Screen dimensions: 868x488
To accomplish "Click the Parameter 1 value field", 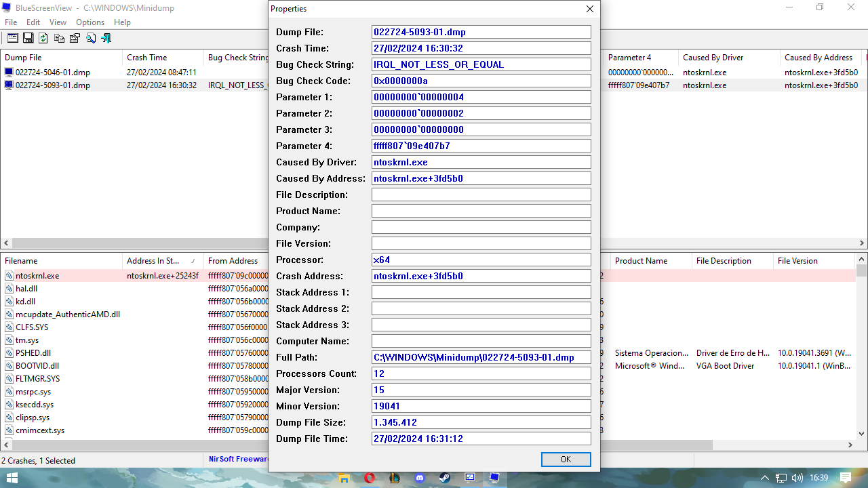I will pos(481,97).
